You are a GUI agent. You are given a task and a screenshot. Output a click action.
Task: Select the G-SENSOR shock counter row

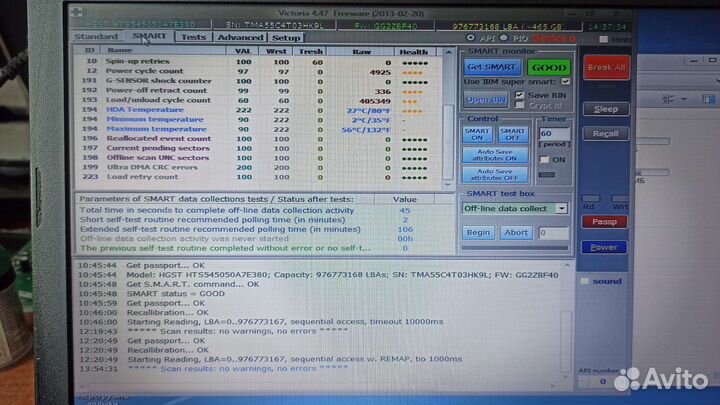(x=257, y=81)
